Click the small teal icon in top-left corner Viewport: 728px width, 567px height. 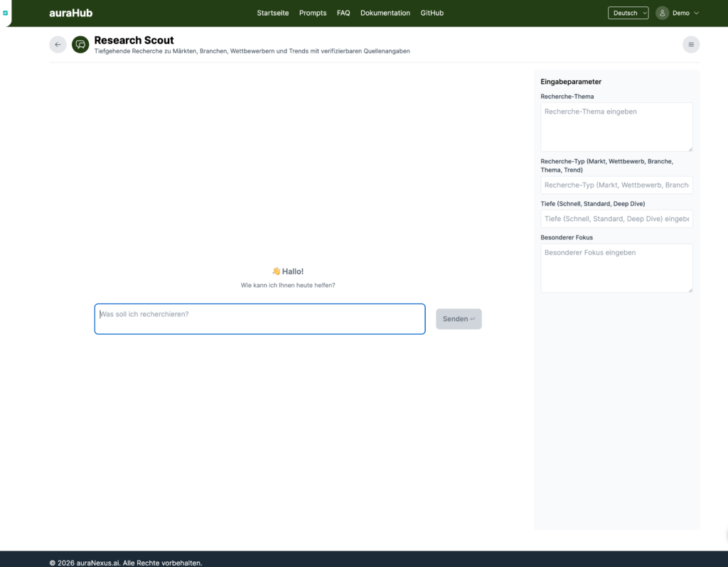[x=5, y=13]
